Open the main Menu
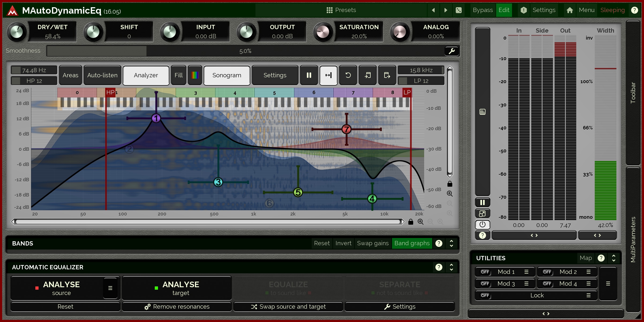This screenshot has height=322, width=644. (586, 10)
